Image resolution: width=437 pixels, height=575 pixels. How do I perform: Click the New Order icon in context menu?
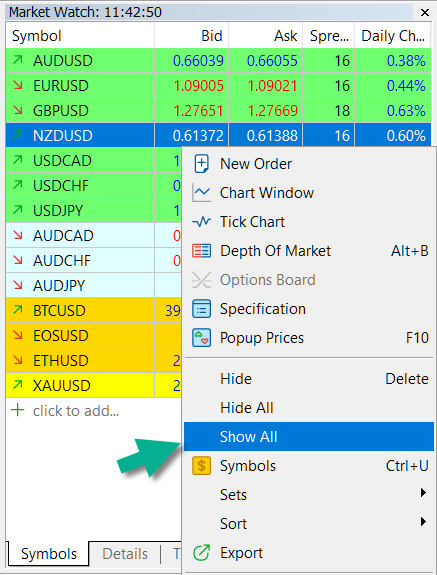[x=202, y=164]
